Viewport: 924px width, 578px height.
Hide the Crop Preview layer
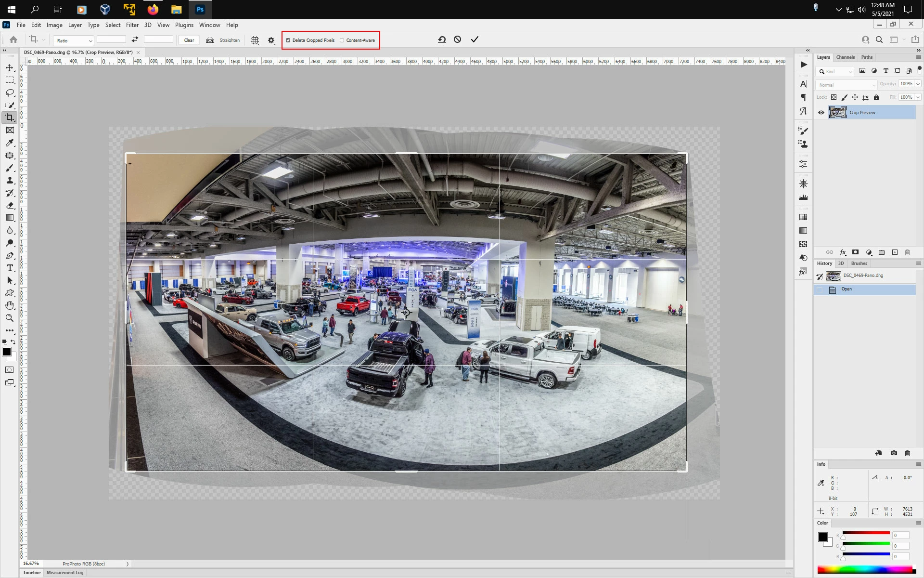[821, 112]
